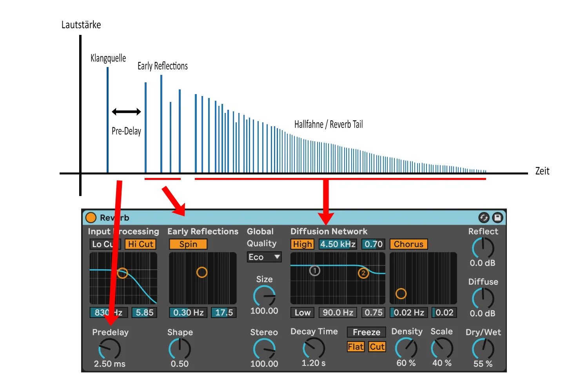Toggle the Reverb device activator button
Image resolution: width=588 pixels, height=392 pixels.
click(91, 218)
